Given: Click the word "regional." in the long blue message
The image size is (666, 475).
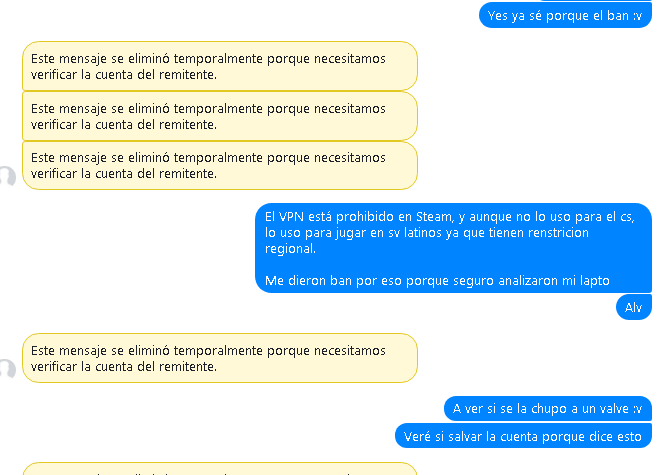Looking at the screenshot, I should (x=290, y=249).
